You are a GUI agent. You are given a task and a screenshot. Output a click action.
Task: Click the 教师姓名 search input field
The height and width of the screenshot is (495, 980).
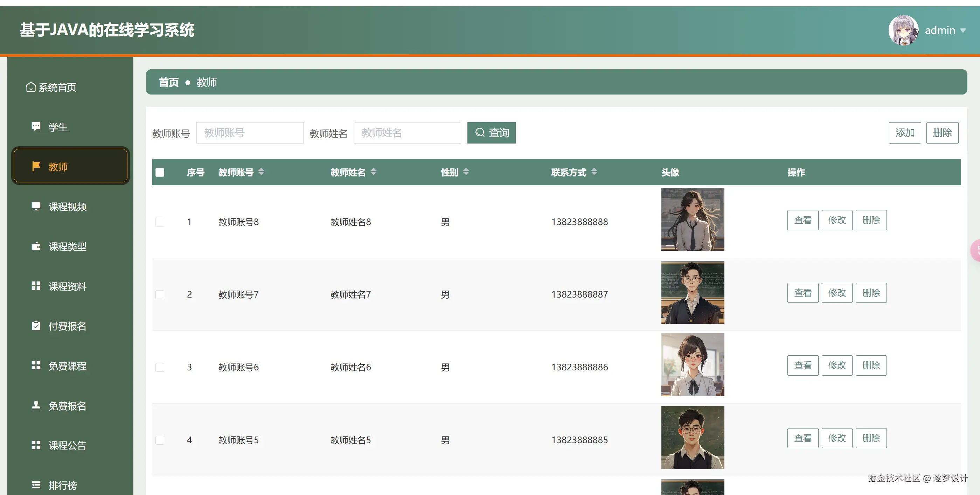point(407,133)
